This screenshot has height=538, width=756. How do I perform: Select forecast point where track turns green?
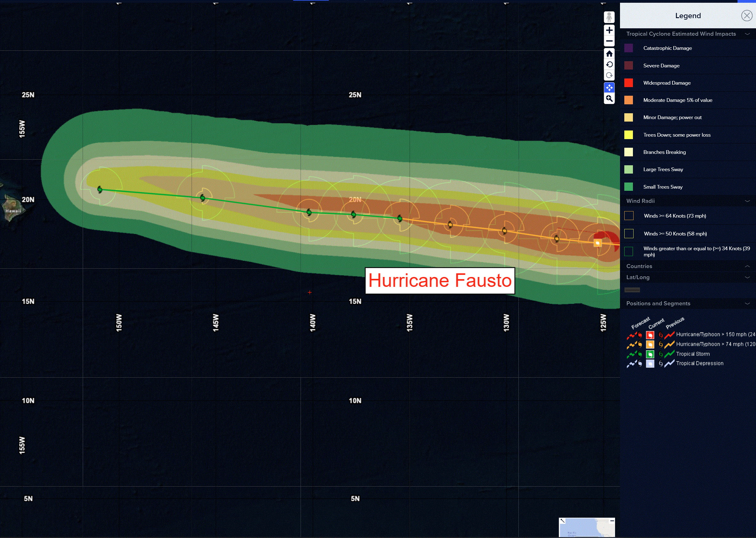(x=400, y=218)
